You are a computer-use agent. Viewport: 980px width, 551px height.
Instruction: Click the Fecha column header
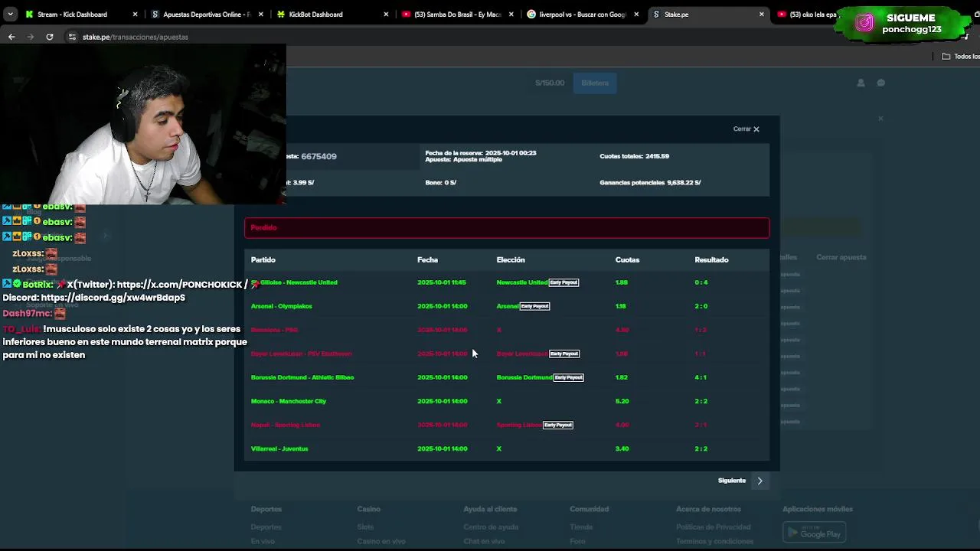pyautogui.click(x=427, y=260)
